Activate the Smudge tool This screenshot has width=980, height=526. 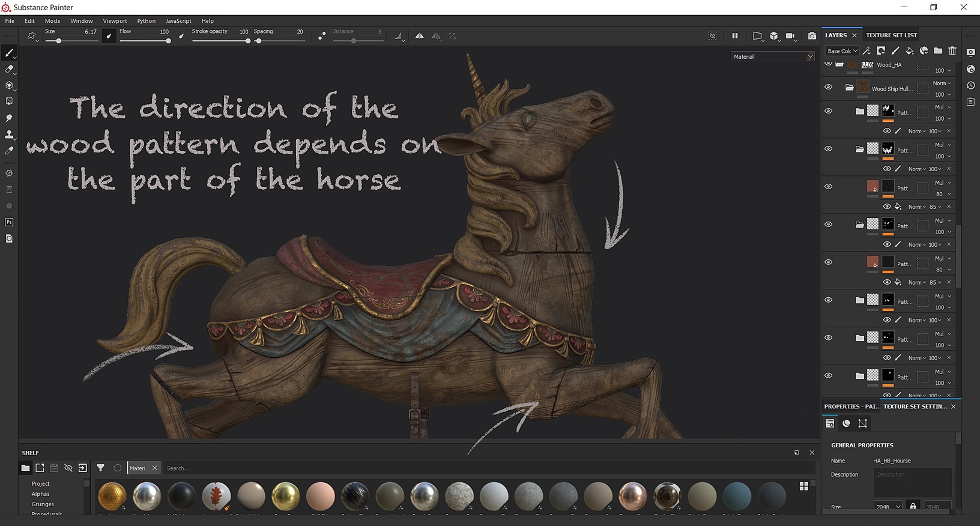9,118
